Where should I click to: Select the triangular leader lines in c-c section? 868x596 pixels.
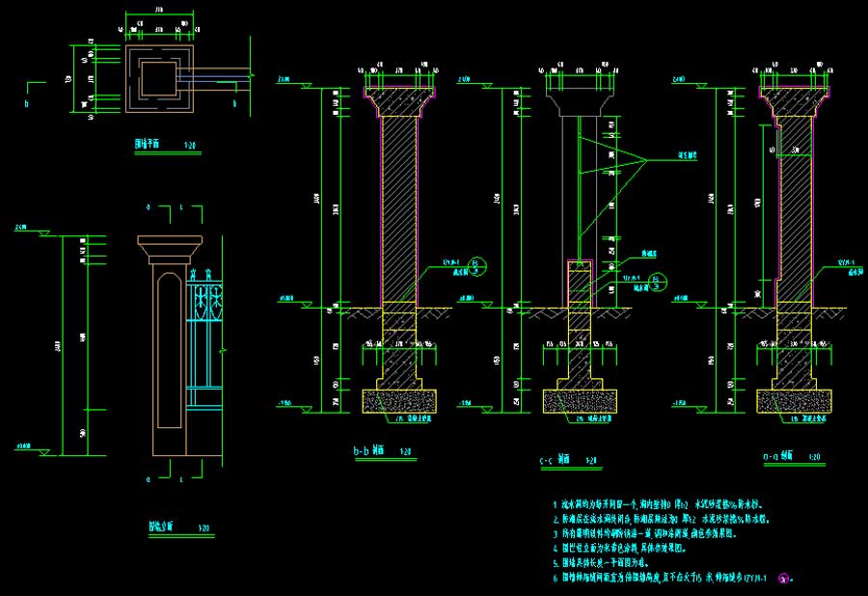pos(612,157)
